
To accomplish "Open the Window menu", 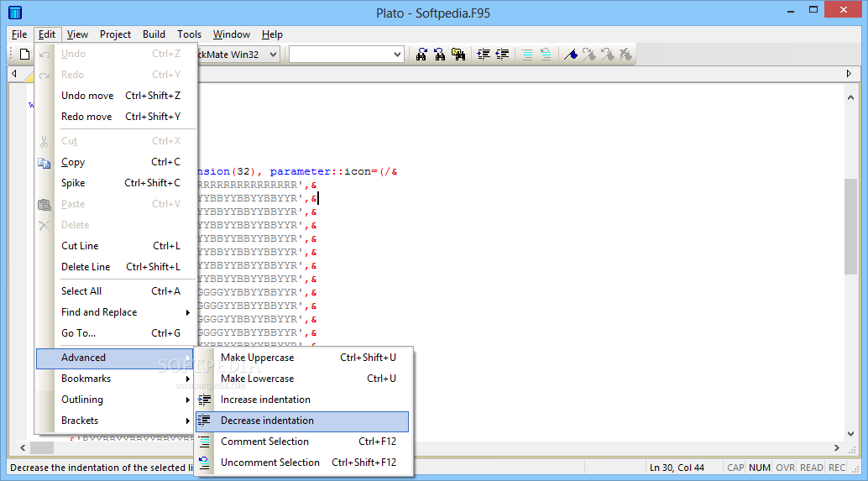I will [x=232, y=34].
